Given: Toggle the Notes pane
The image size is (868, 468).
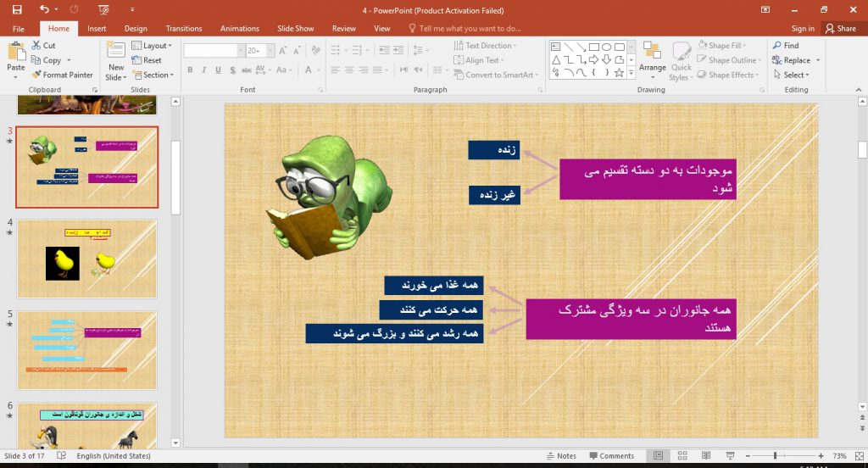Looking at the screenshot, I should click(x=560, y=456).
